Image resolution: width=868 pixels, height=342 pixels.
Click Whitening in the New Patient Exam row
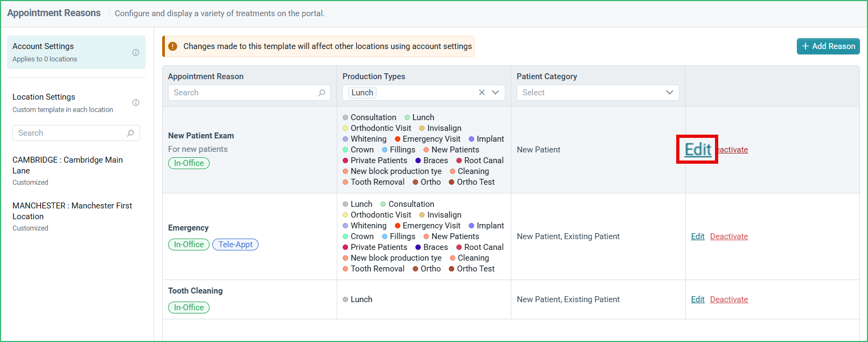tap(369, 139)
